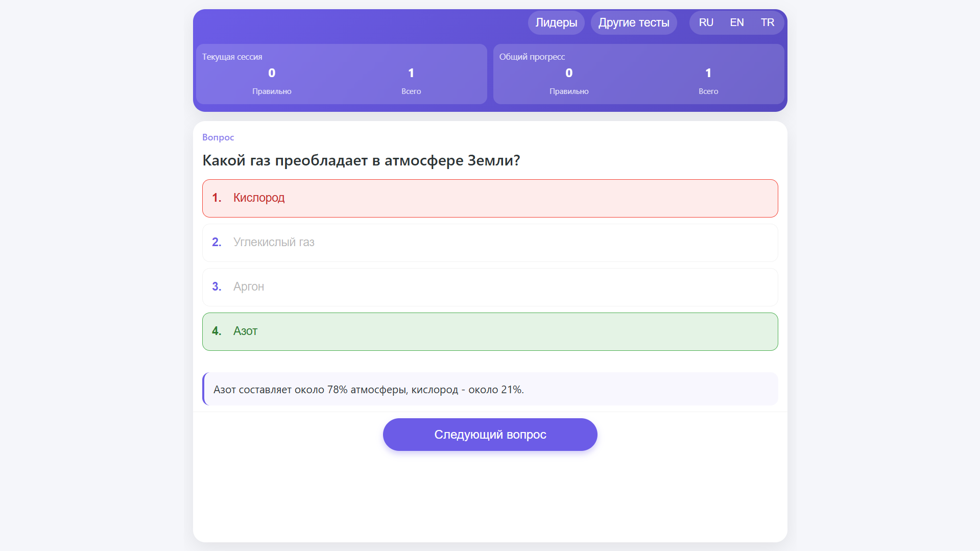Click the Общий прогресс stats panel
980x551 pixels.
click(x=638, y=74)
